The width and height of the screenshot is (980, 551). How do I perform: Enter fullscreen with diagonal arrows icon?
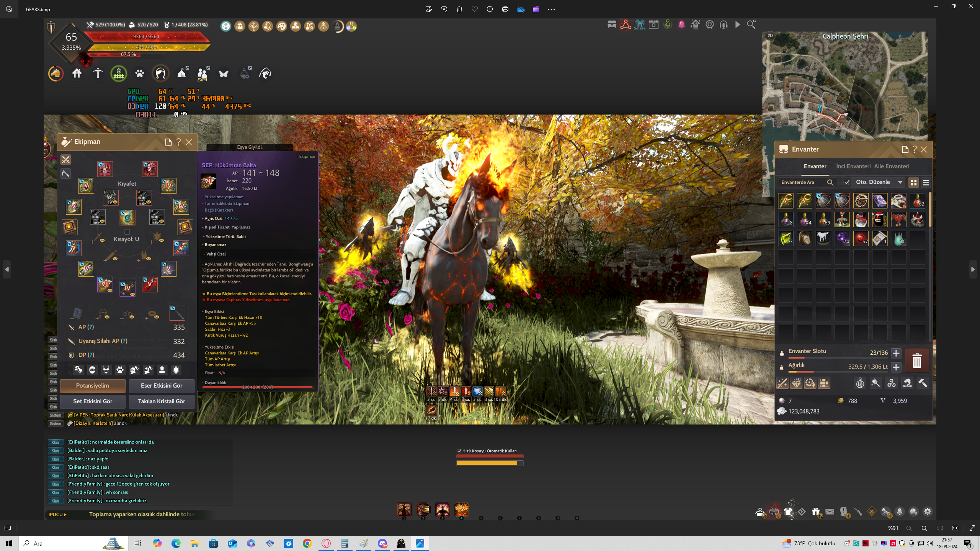click(x=972, y=528)
